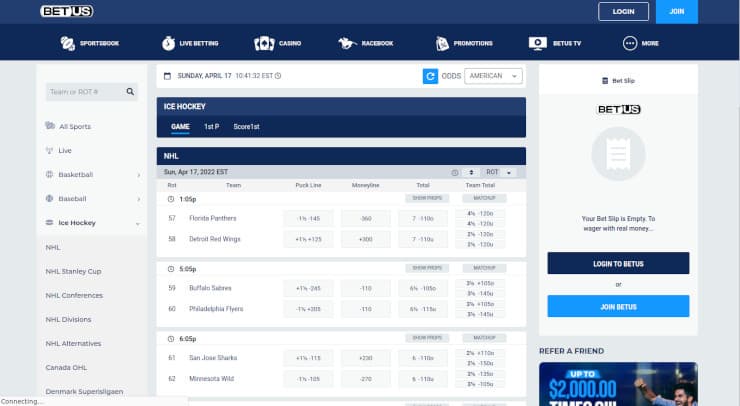The width and height of the screenshot is (740, 406).
Task: Select the Score1st tab
Action: point(246,127)
